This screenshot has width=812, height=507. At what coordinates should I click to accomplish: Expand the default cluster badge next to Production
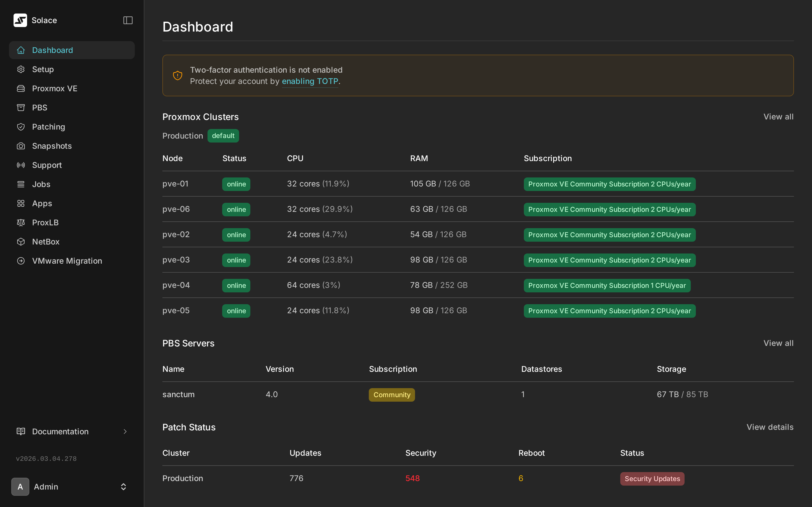click(223, 135)
